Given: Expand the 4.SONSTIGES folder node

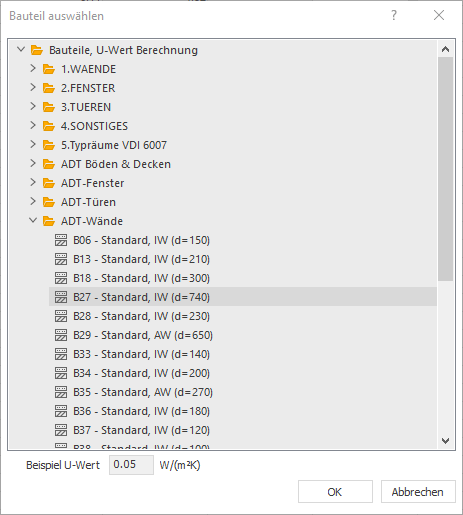Looking at the screenshot, I should (33, 125).
